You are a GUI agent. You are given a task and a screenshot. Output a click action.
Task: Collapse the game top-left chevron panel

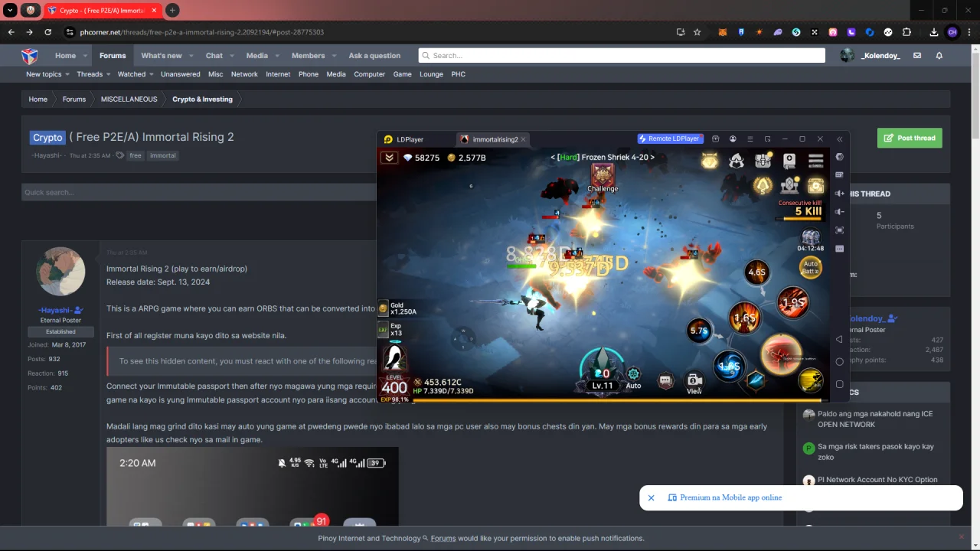[389, 158]
